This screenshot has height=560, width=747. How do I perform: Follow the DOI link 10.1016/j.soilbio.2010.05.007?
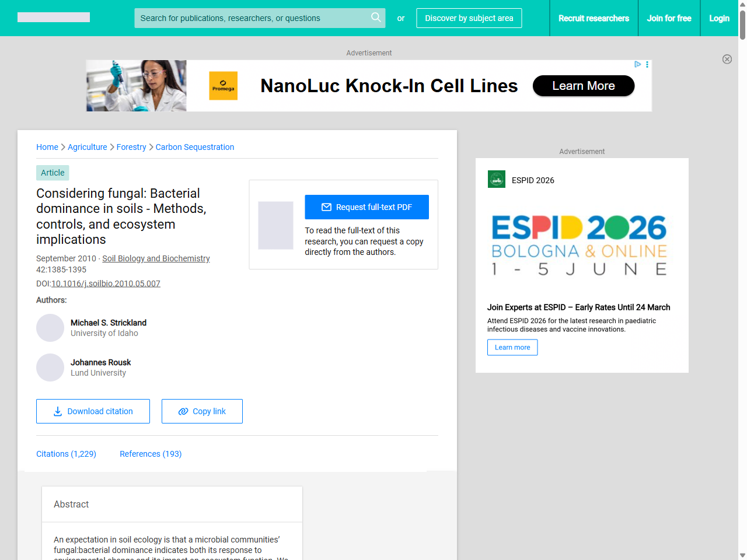tap(106, 283)
